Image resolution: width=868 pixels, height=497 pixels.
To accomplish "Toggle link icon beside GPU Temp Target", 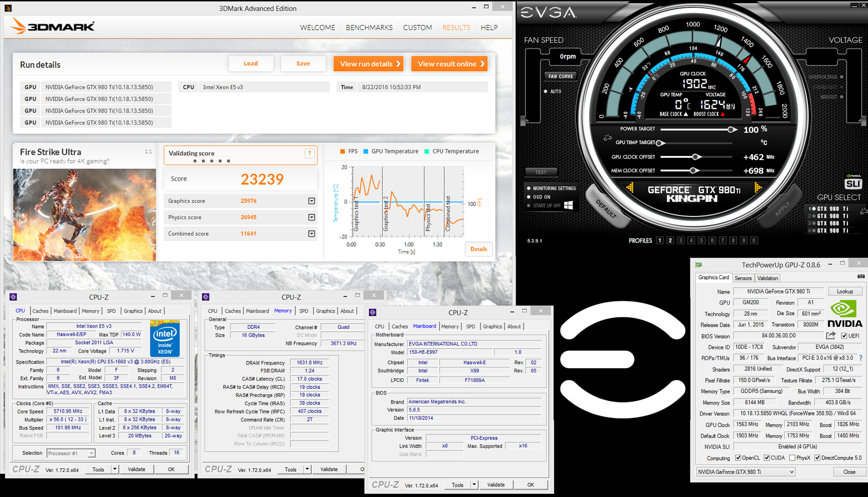I will pyautogui.click(x=608, y=137).
